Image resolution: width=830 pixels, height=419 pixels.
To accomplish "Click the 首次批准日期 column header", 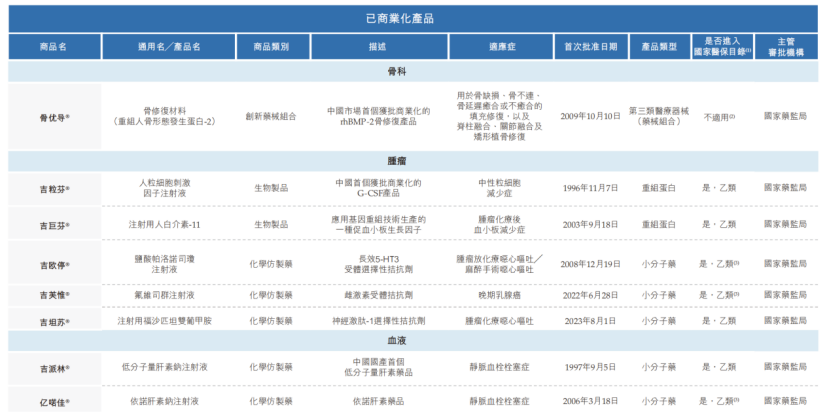I will tap(591, 47).
